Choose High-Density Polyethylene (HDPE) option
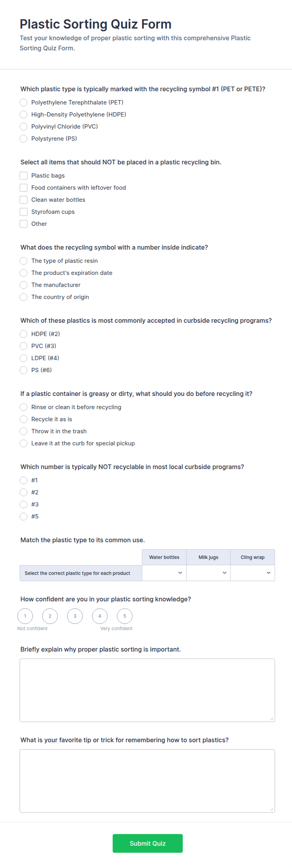 23,115
